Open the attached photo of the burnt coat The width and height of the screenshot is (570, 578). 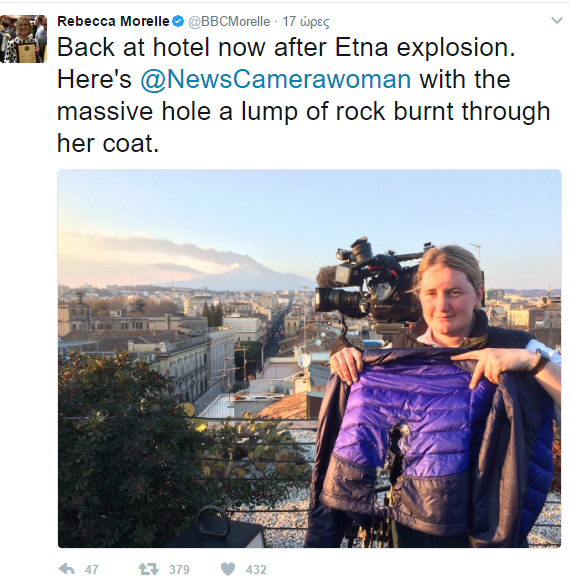(x=309, y=358)
